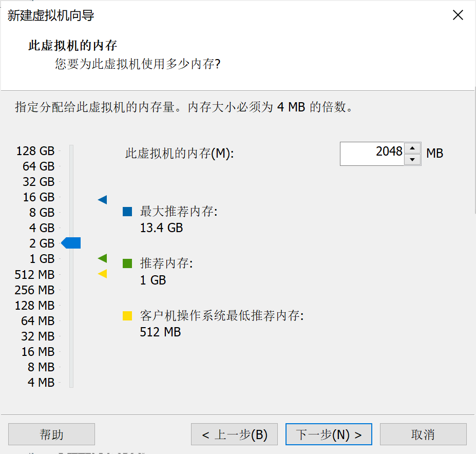Viewport: 476px width, 454px height.
Task: Select the 128 MB label on the scale
Action: point(34,305)
